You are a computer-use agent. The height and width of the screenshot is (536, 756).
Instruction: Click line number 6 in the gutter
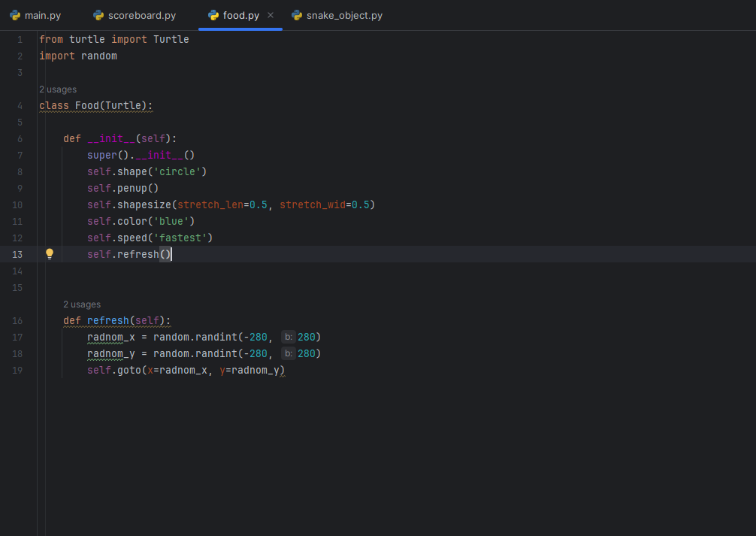19,138
